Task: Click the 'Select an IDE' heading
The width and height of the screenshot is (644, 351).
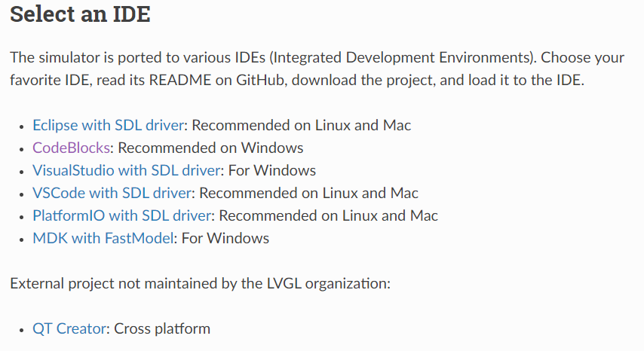Action: 80,14
